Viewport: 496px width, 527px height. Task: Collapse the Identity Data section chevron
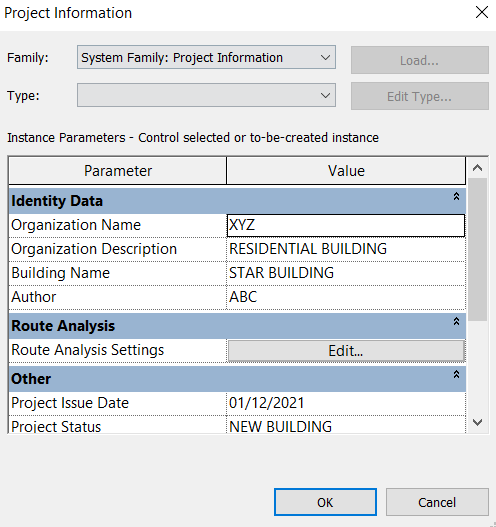(456, 196)
